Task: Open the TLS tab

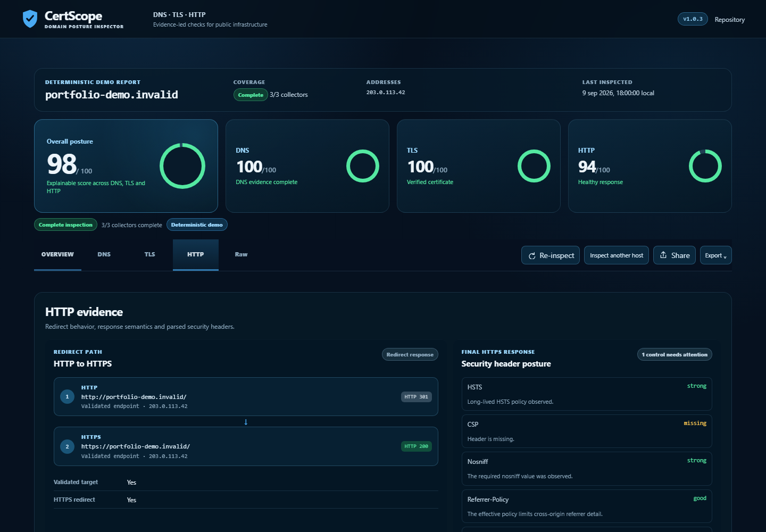Action: point(150,254)
